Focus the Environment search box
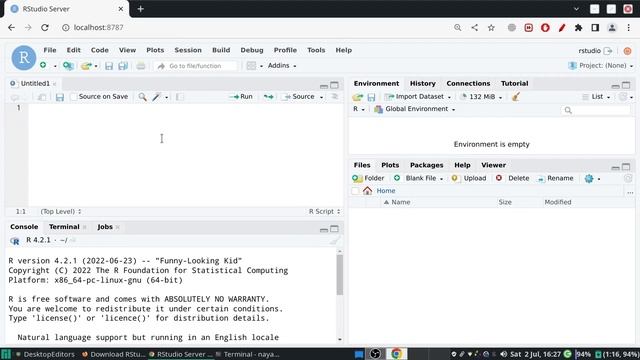 (596, 110)
